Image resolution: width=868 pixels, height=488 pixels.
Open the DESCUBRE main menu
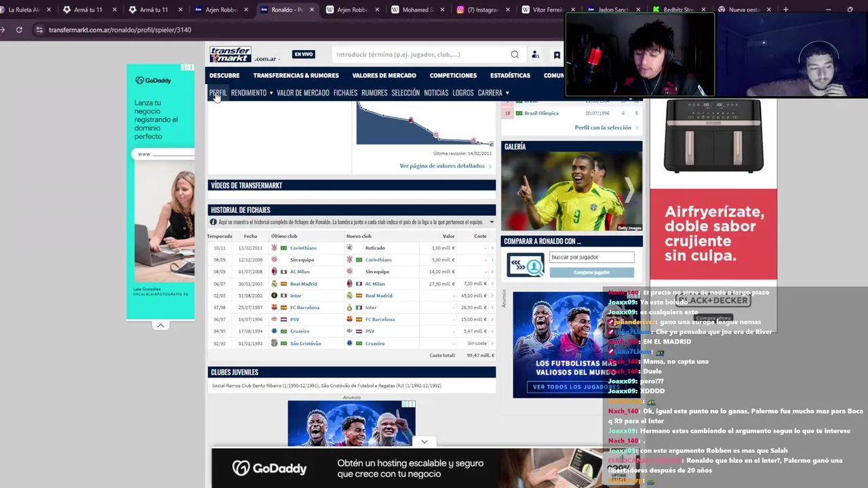click(224, 75)
